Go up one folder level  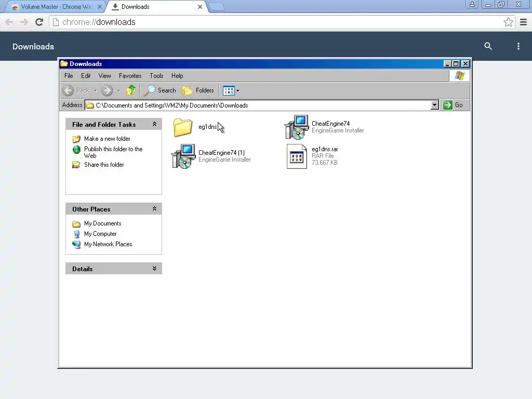tap(131, 90)
